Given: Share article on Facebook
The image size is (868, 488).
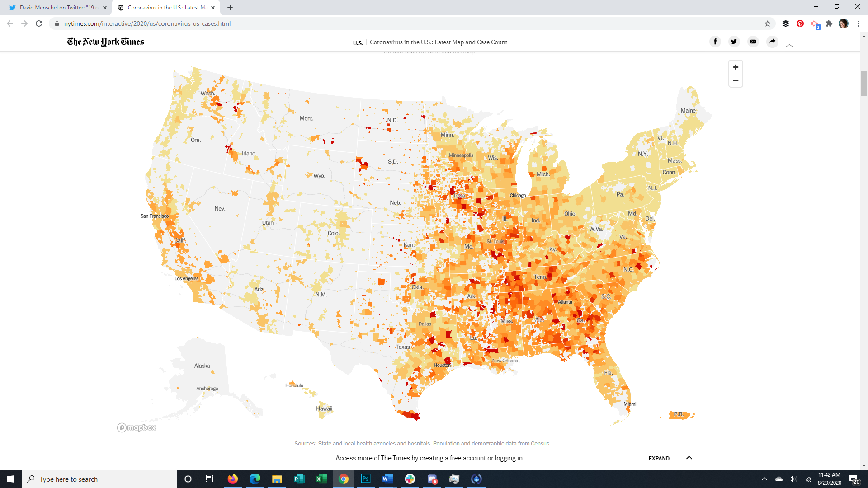Looking at the screenshot, I should point(715,42).
